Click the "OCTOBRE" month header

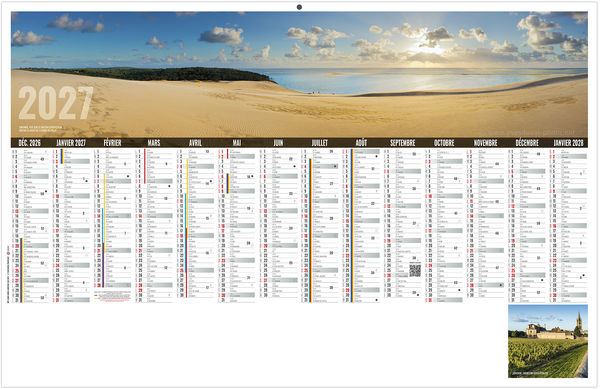coord(444,143)
